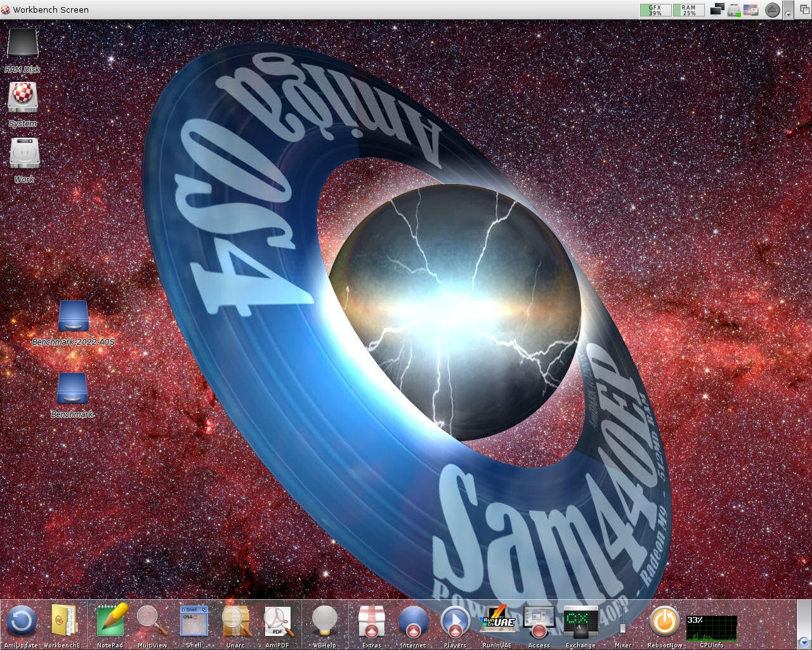Click the CPUInfo graph docky
This screenshot has width=812, height=650.
712,627
